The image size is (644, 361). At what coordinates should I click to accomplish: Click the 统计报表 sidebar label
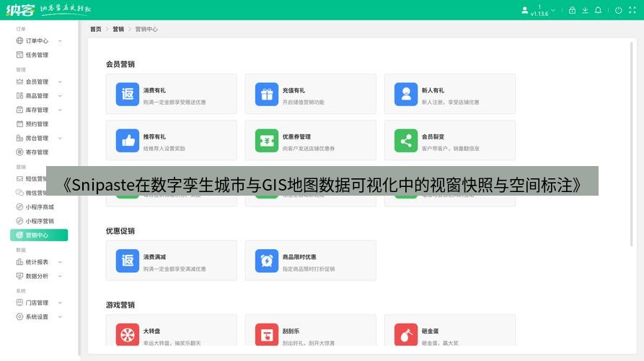[x=37, y=262]
